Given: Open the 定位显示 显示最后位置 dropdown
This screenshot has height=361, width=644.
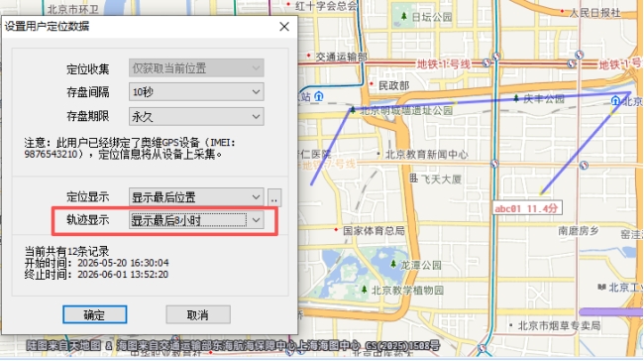Looking at the screenshot, I should click(196, 197).
